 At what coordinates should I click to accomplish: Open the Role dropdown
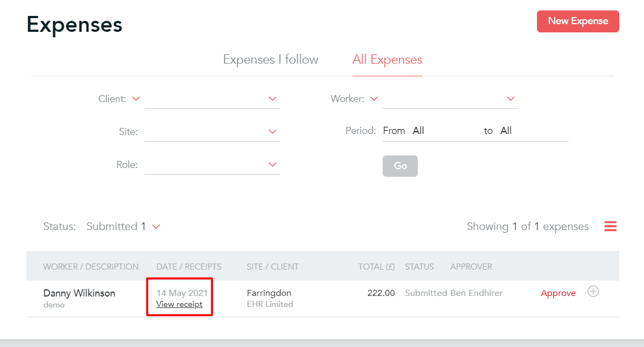click(272, 164)
